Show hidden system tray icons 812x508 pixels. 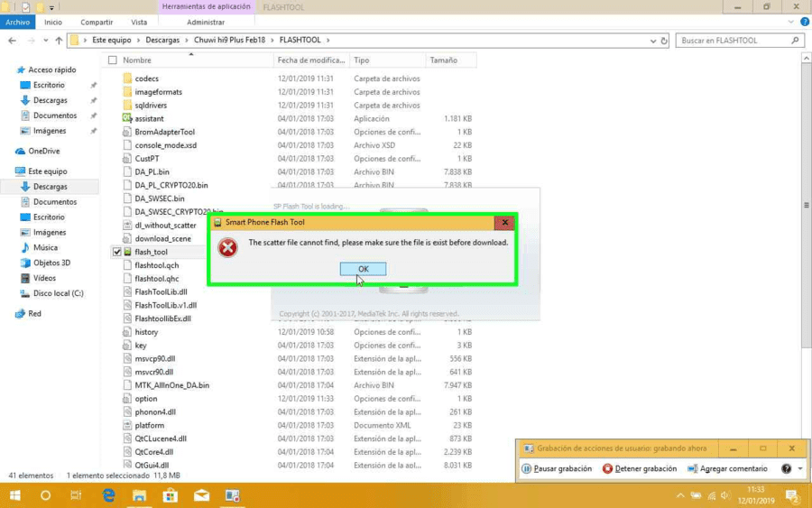coord(680,495)
